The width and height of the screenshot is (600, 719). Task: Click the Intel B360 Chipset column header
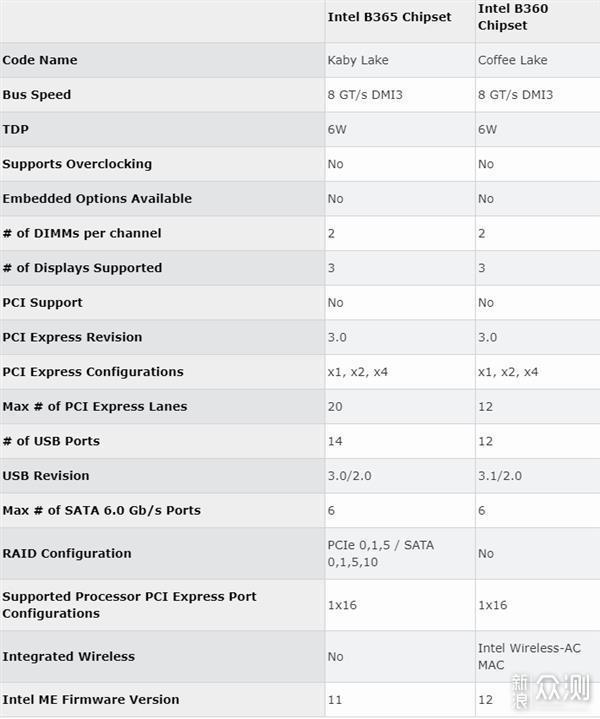pyautogui.click(x=513, y=17)
